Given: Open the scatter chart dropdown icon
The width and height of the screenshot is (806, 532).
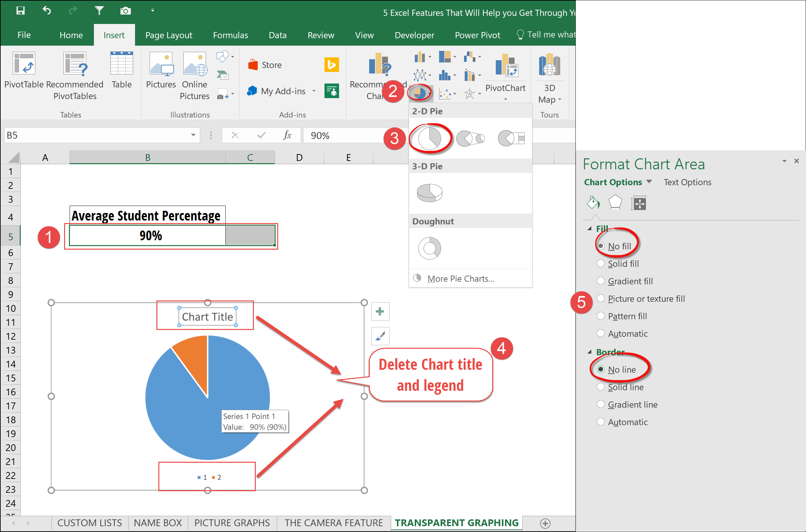Looking at the screenshot, I should 447,93.
